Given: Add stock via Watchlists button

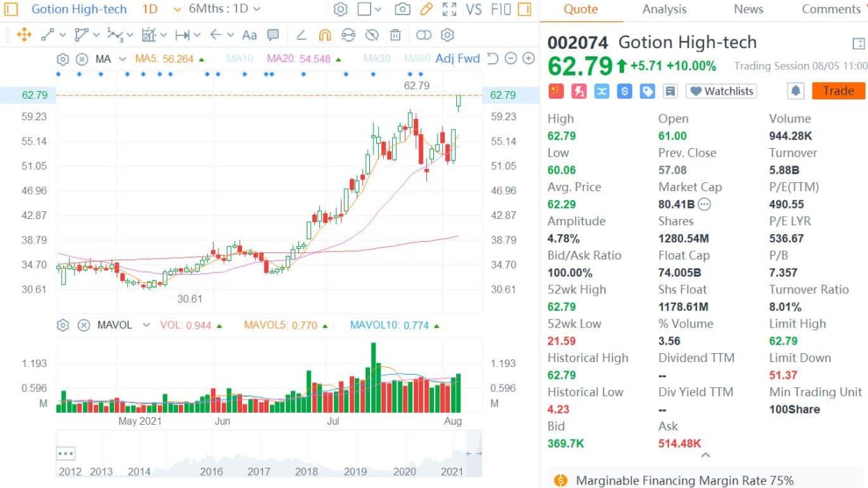Looking at the screenshot, I should pyautogui.click(x=721, y=91).
